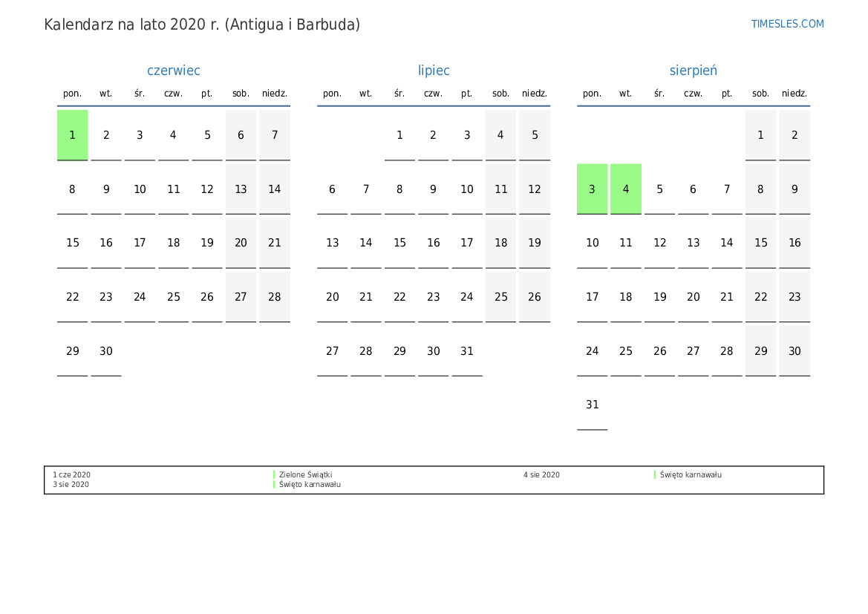868x614 pixels.
Task: Click the '1 cze 2020' legend date
Action: pyautogui.click(x=71, y=474)
